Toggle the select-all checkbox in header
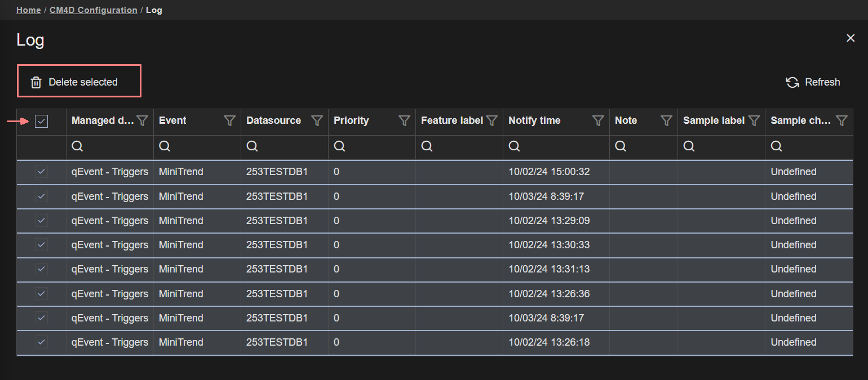The height and width of the screenshot is (380, 868). 41,121
